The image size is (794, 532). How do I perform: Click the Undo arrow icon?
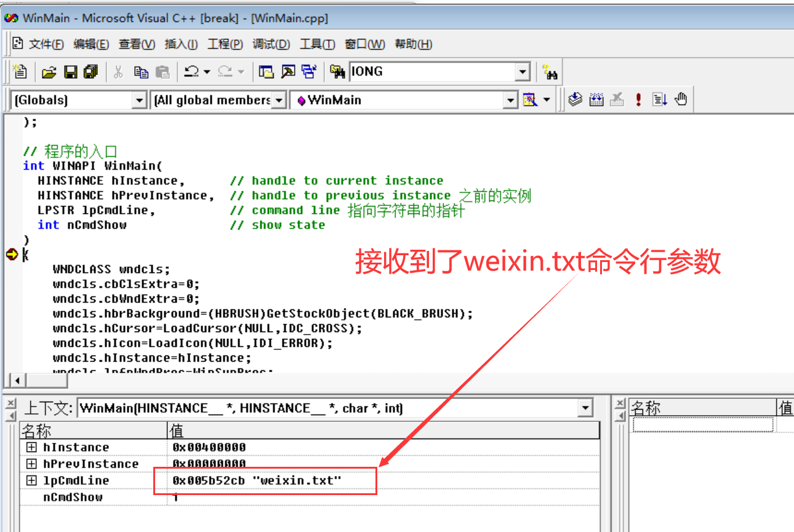coord(191,72)
